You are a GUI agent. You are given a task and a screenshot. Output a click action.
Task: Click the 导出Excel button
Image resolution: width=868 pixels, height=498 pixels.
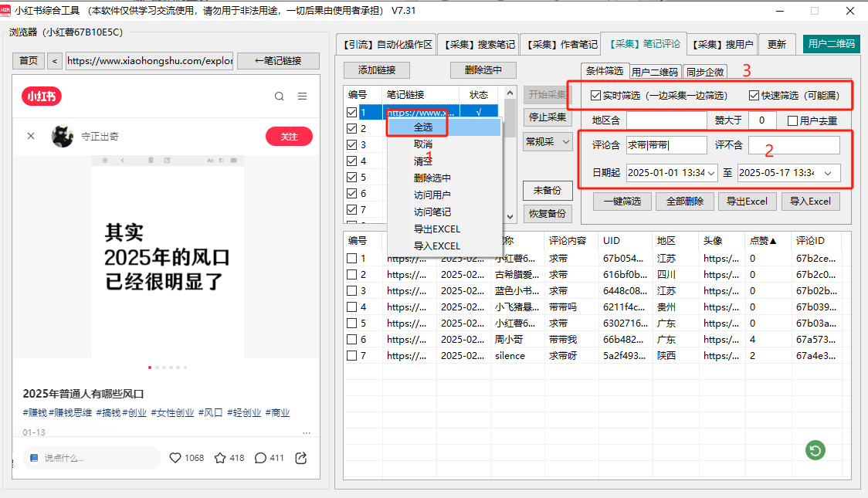(x=747, y=202)
